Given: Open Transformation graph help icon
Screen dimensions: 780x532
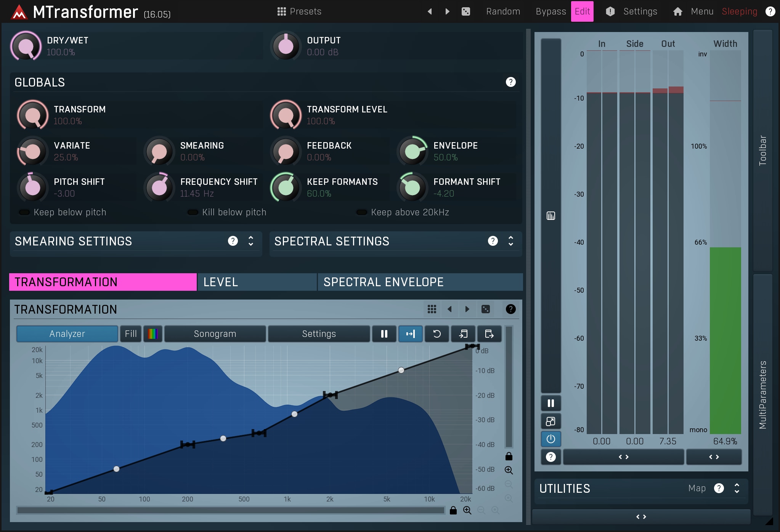Looking at the screenshot, I should (x=510, y=309).
